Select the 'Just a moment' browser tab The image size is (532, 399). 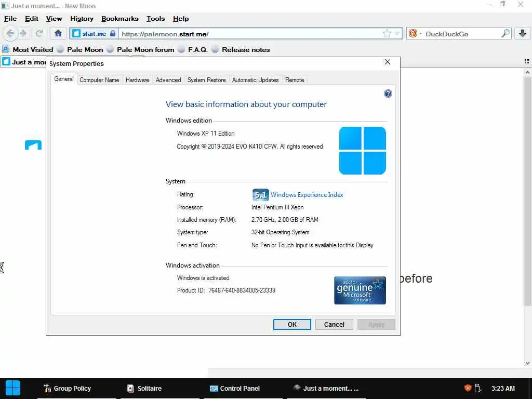[24, 62]
